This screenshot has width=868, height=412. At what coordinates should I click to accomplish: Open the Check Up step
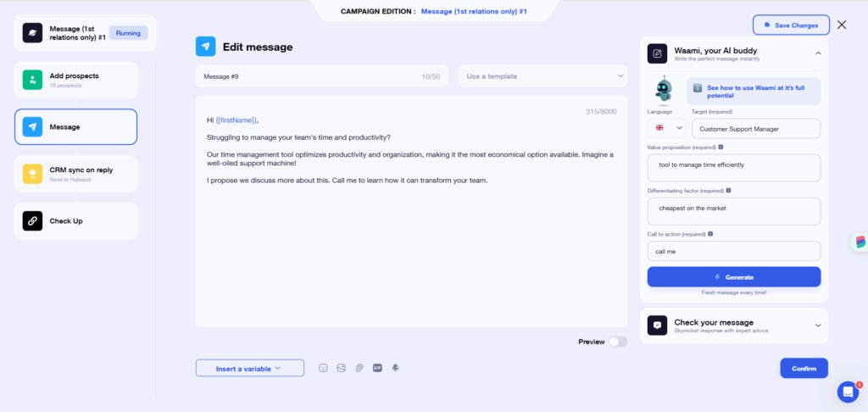pyautogui.click(x=75, y=221)
